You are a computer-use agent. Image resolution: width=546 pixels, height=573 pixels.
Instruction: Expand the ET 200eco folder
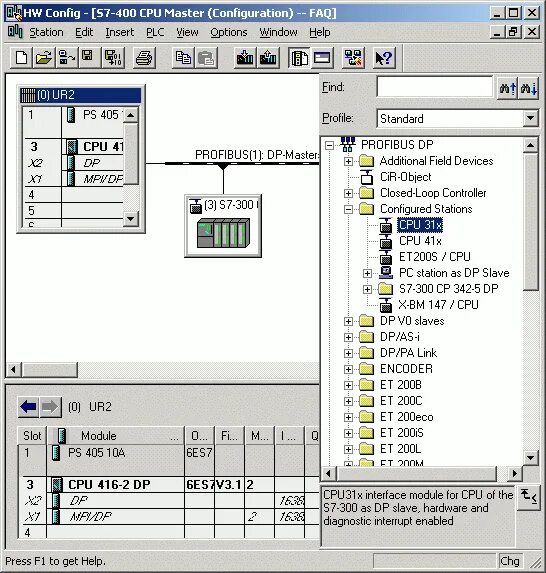click(x=349, y=417)
